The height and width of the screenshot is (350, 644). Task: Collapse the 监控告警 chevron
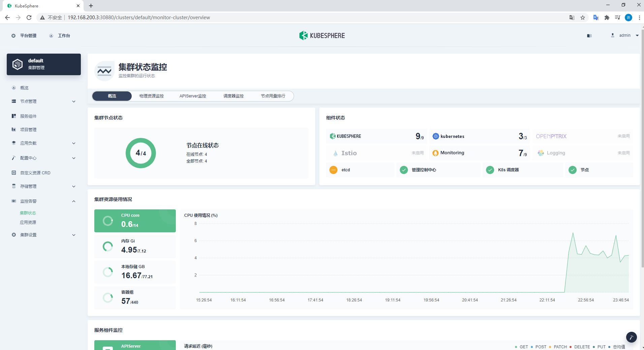[x=74, y=201]
